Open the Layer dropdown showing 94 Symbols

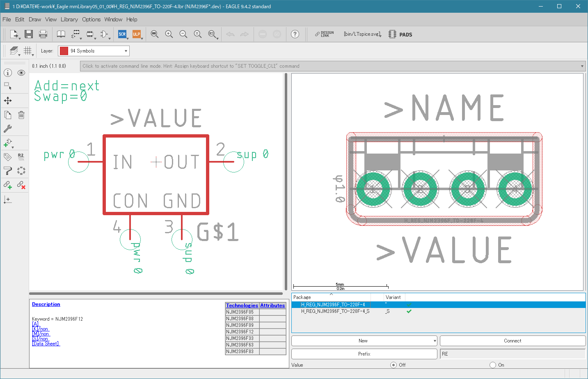click(94, 51)
